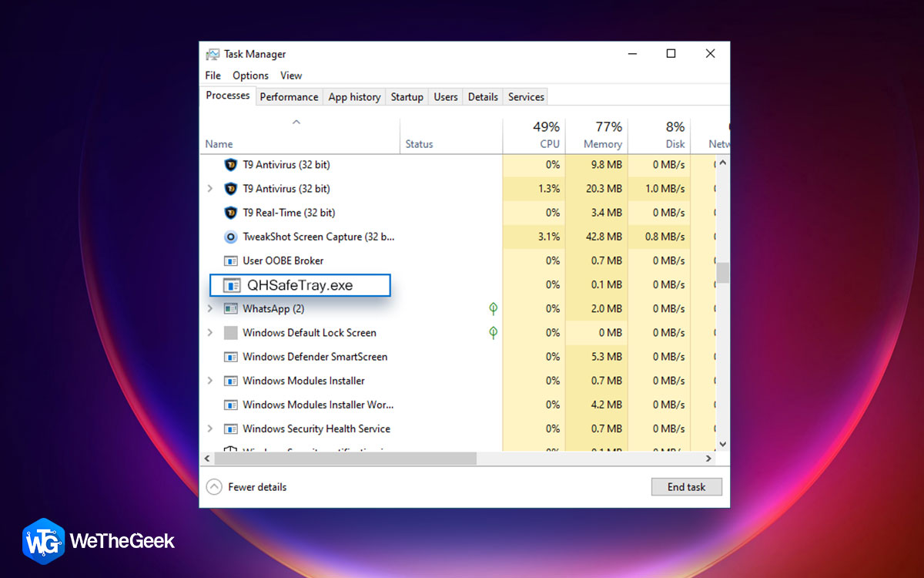Sort processes by CPU column header
The height and width of the screenshot is (578, 924).
[534, 136]
